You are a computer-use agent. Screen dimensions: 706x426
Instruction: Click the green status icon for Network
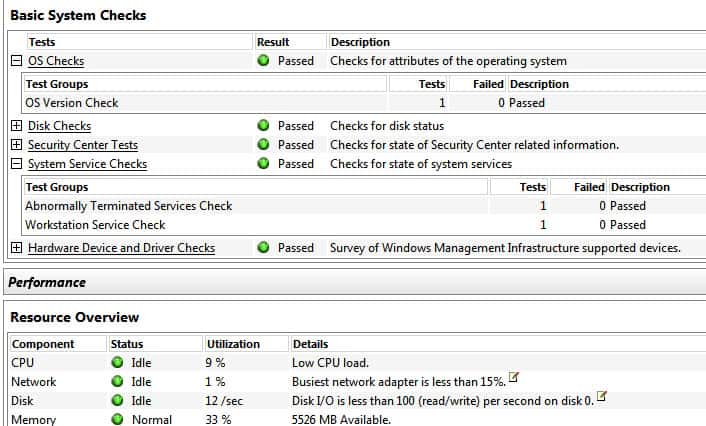(x=118, y=382)
